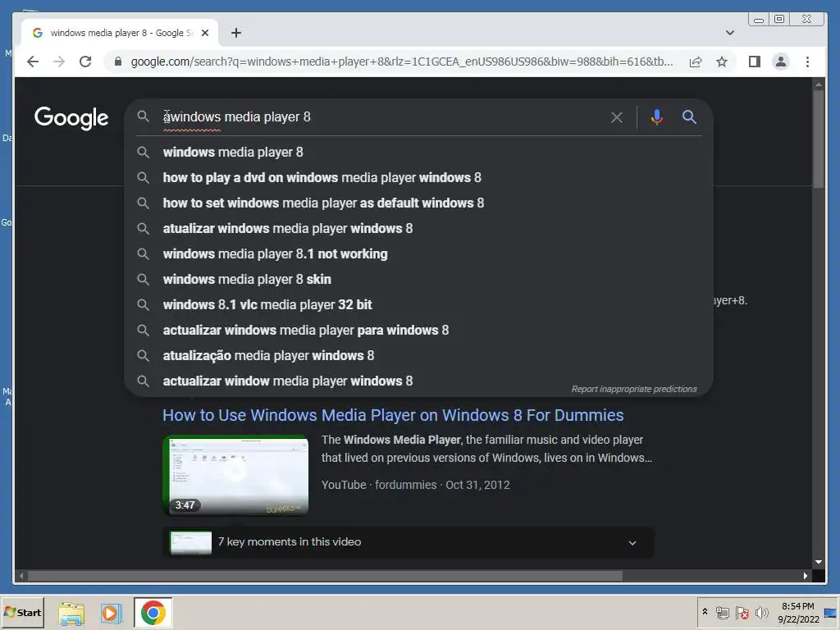Open the Chrome profile menu
This screenshot has width=840, height=630.
(x=781, y=62)
